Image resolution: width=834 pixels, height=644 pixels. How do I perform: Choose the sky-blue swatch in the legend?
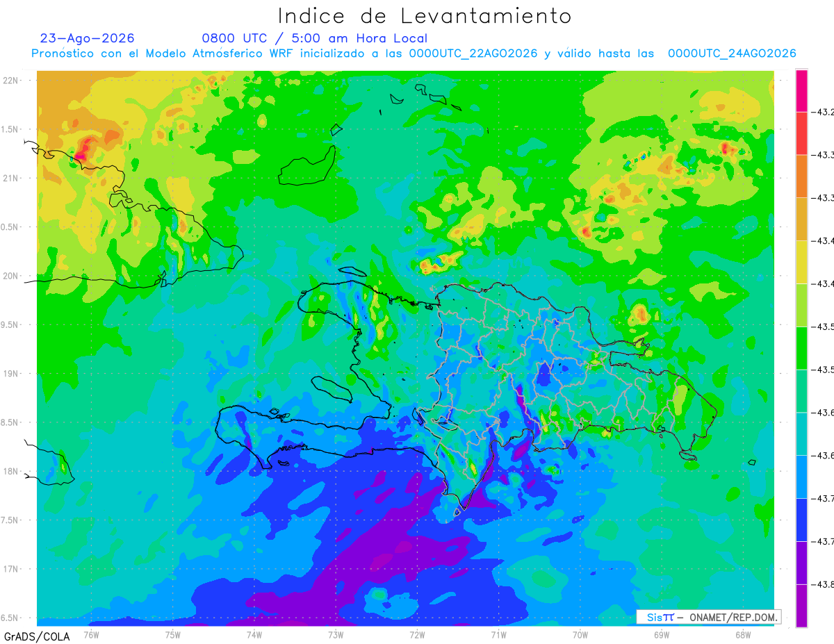(x=801, y=477)
